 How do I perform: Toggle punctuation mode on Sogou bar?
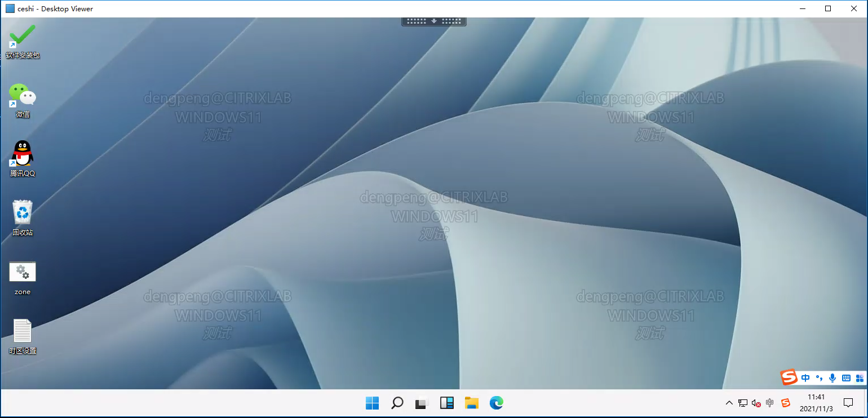pos(819,378)
